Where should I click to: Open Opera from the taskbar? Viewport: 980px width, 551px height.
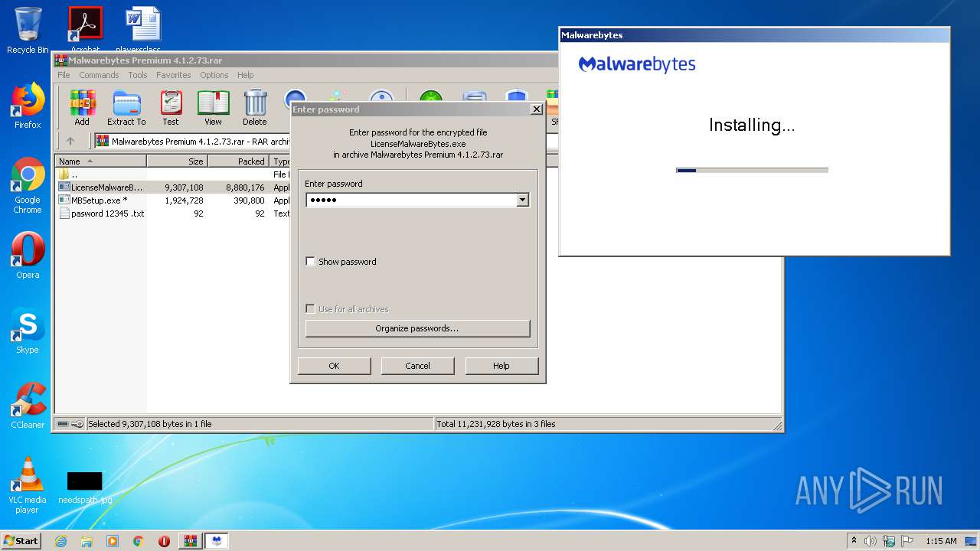tap(164, 541)
